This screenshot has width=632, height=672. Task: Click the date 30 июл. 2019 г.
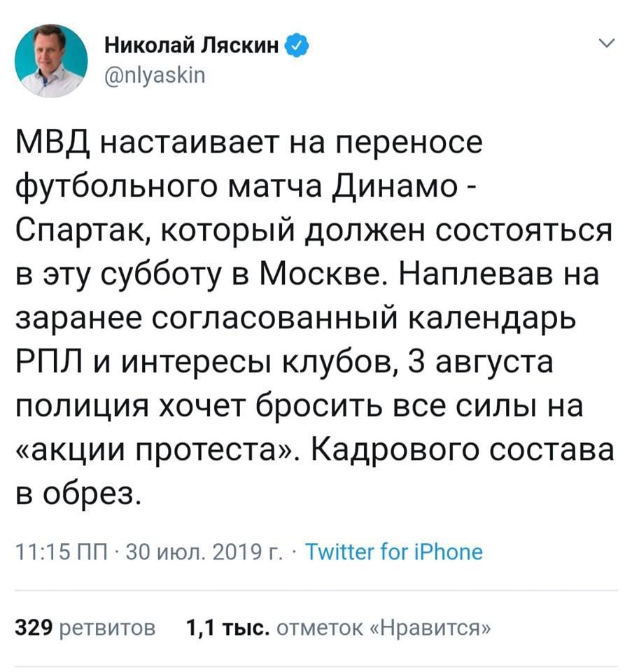[199, 552]
